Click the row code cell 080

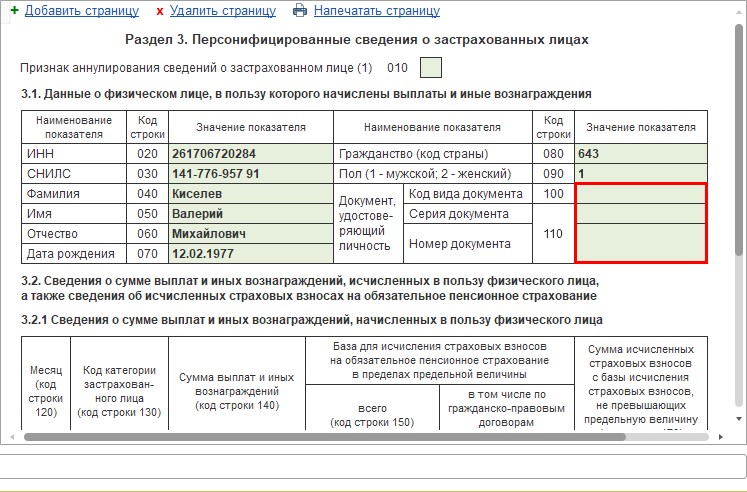(x=553, y=154)
